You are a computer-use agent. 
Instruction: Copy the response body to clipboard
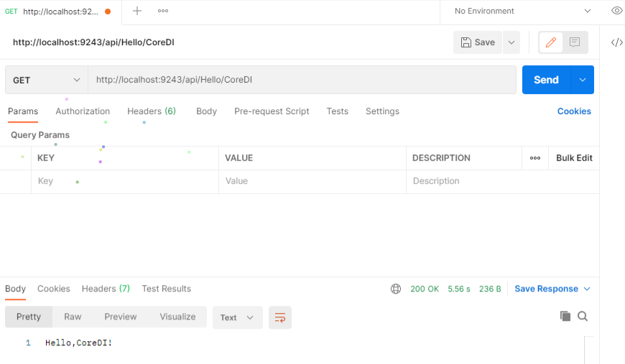click(565, 317)
